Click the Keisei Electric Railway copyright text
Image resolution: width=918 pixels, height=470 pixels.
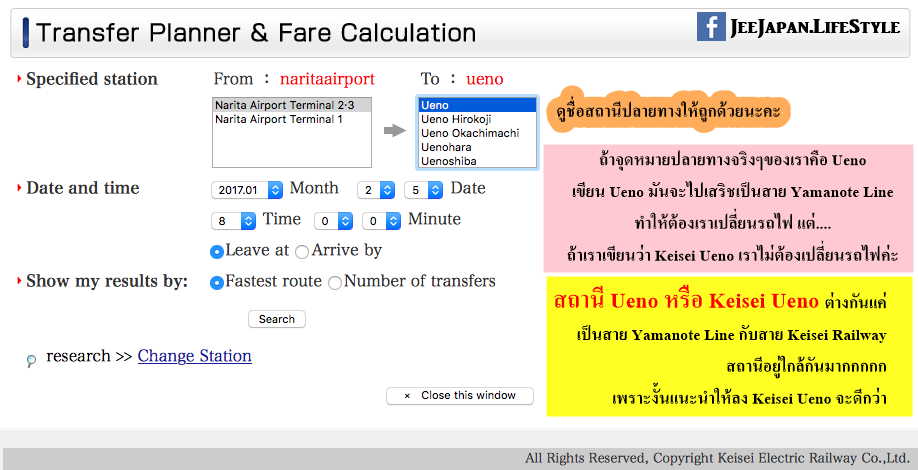pos(717,458)
